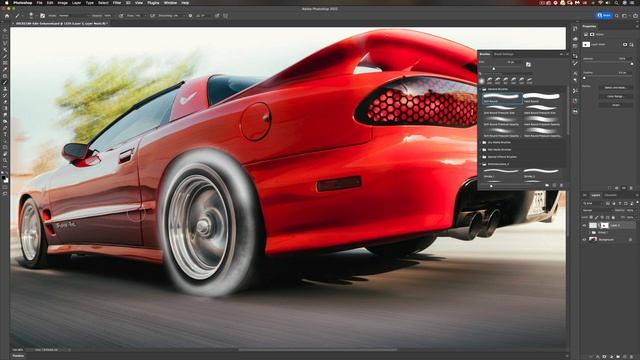This screenshot has height=360, width=640.
Task: Toggle the Brush Settings panel icon in options bar
Action: [42, 16]
